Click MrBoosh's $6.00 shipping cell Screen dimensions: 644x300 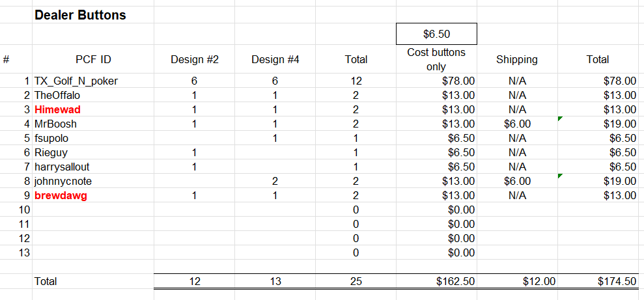click(x=517, y=124)
